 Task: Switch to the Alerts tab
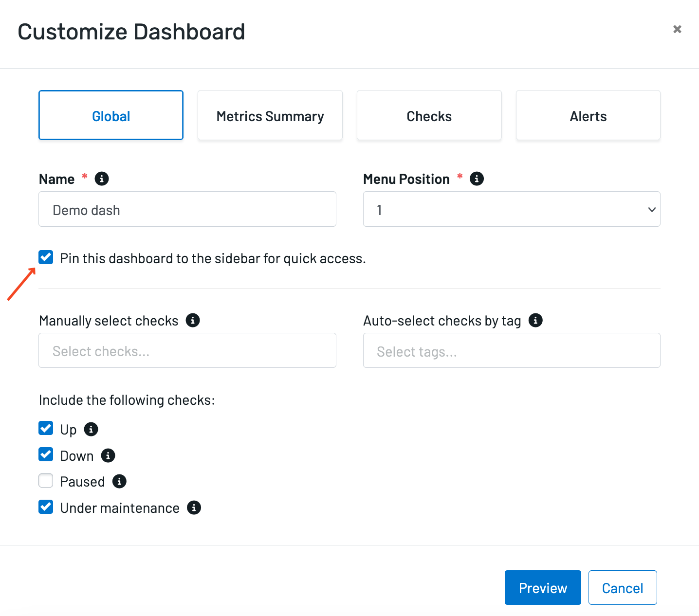pyautogui.click(x=588, y=115)
